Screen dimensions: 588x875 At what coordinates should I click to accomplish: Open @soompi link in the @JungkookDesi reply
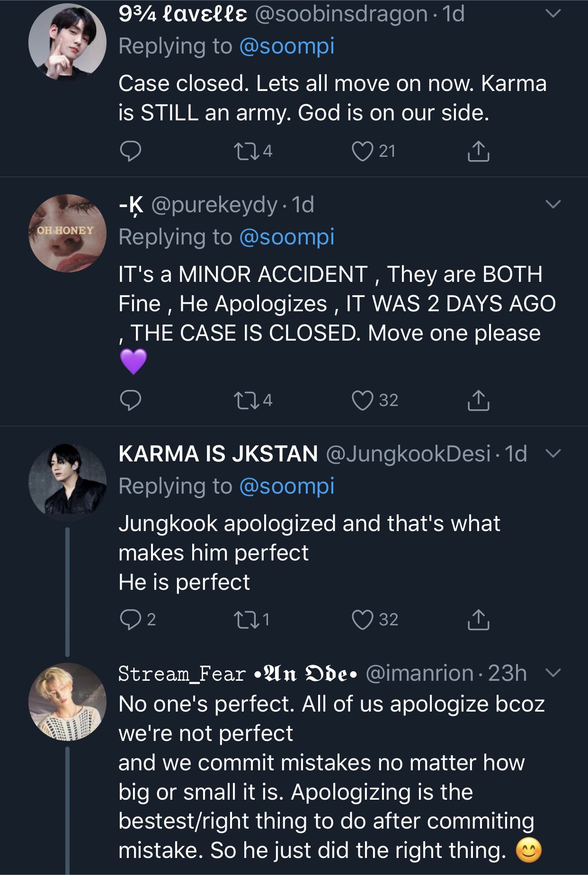point(287,487)
